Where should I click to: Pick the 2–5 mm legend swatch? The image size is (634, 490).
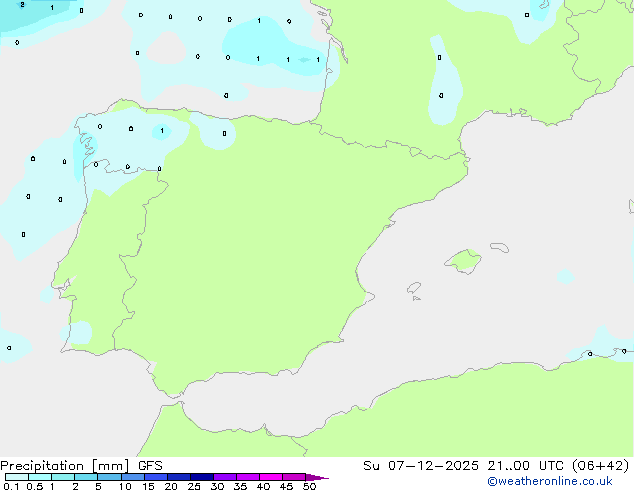click(86, 477)
